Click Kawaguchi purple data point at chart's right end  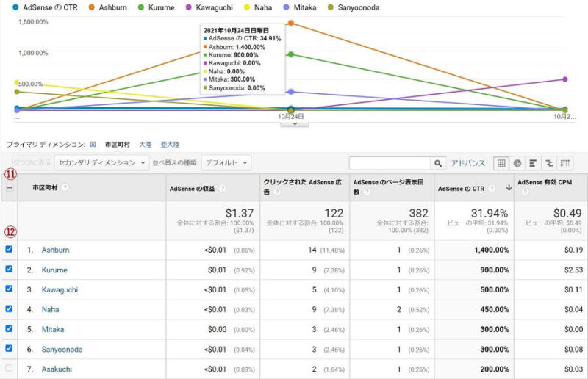[565, 79]
